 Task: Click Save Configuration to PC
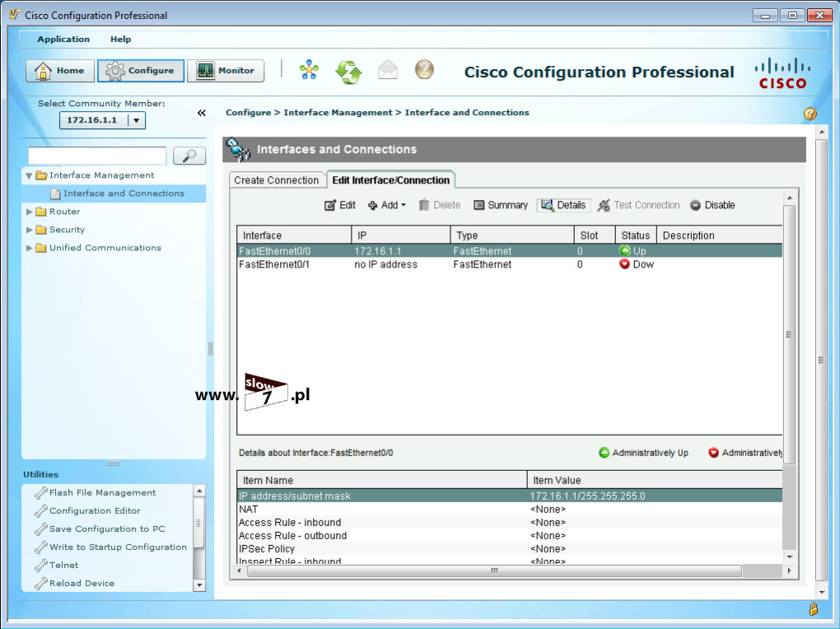click(x=107, y=529)
